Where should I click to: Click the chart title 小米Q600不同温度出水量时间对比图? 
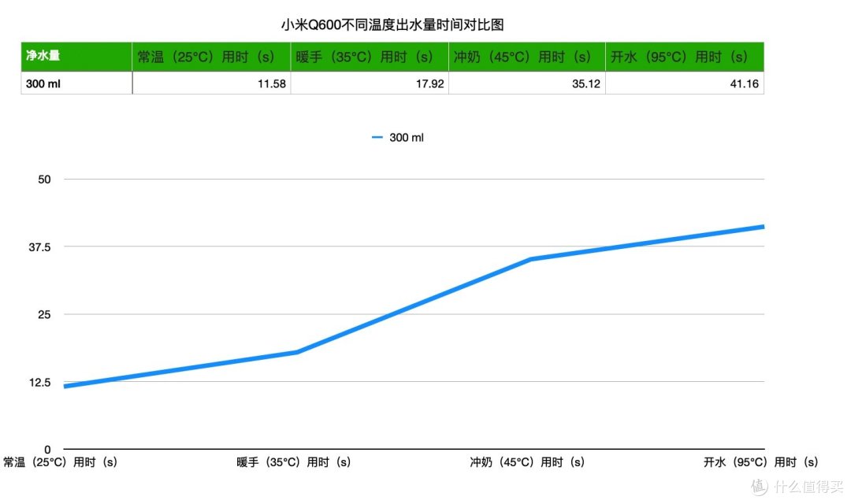(x=392, y=24)
